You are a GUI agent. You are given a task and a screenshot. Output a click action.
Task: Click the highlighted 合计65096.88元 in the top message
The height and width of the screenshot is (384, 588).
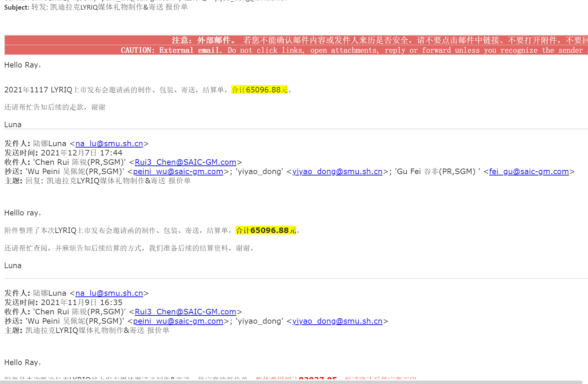pyautogui.click(x=260, y=90)
